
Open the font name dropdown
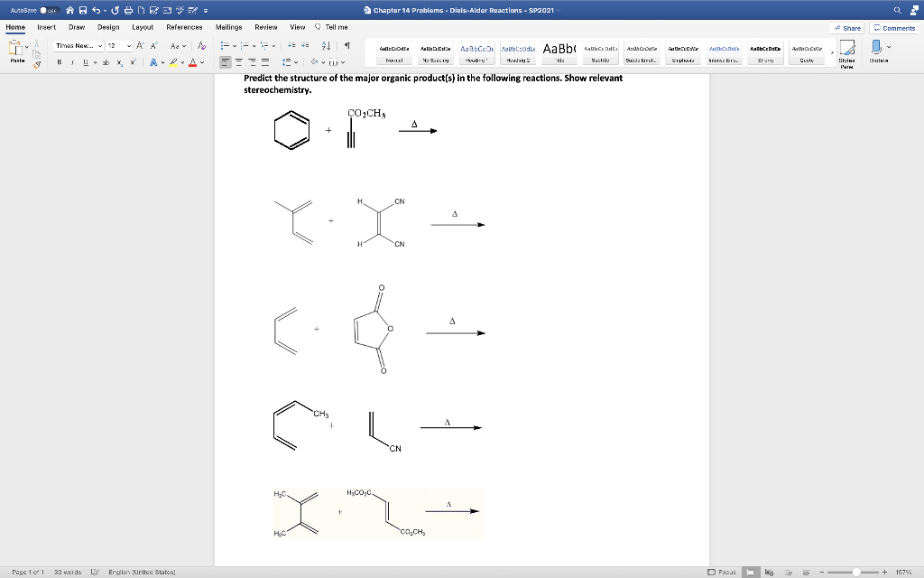(x=99, y=46)
